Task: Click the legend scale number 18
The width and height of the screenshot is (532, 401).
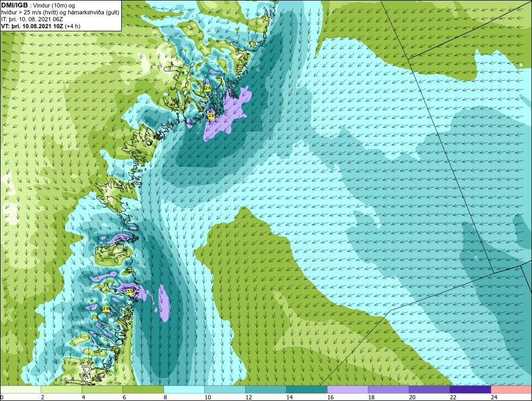Action: (371, 397)
